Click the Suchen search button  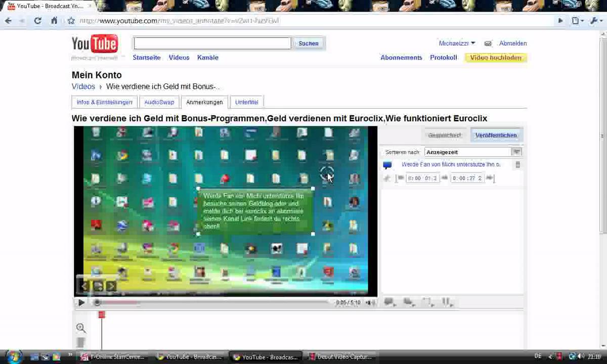click(x=309, y=43)
